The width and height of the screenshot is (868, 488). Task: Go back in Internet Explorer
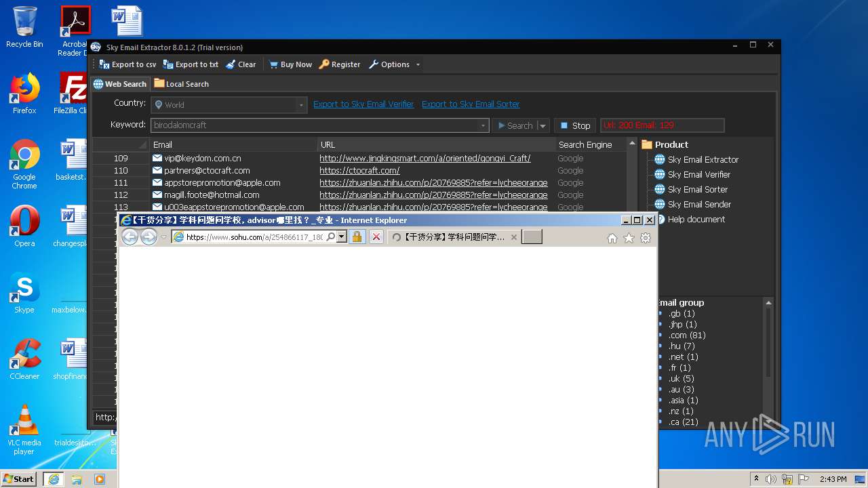(x=130, y=237)
